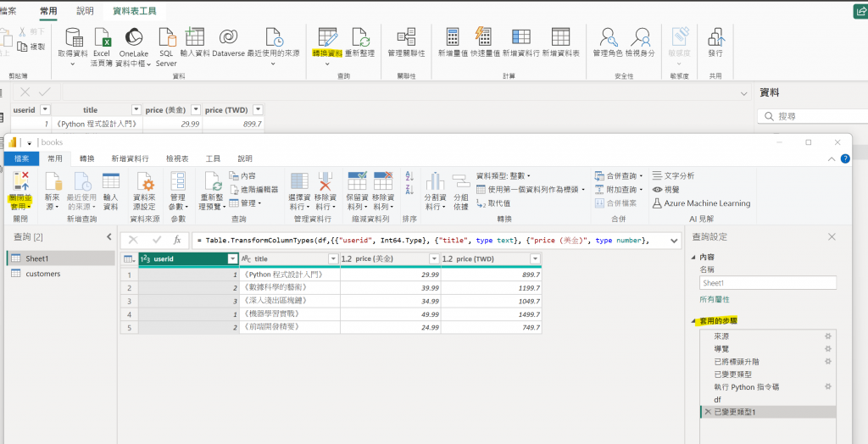Open the 新來源 button
This screenshot has height=444, width=868.
(53, 191)
